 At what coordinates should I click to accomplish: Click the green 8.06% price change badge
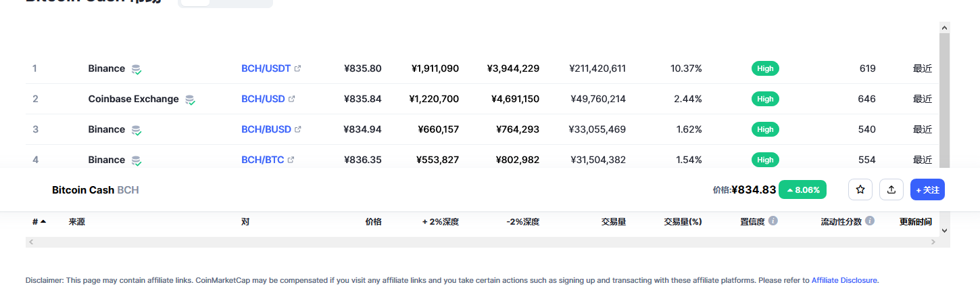click(803, 190)
